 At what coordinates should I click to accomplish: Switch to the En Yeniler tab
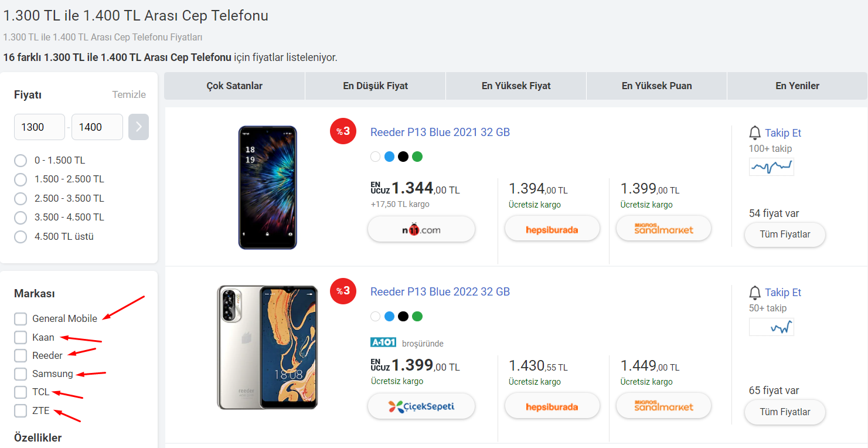(x=797, y=86)
